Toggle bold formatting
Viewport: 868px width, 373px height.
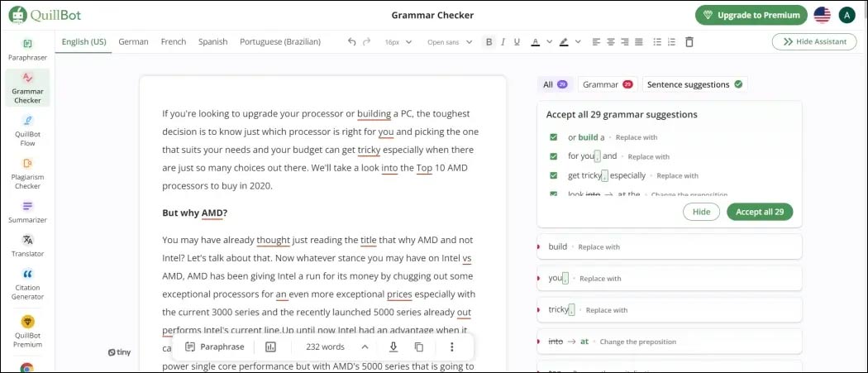(489, 41)
